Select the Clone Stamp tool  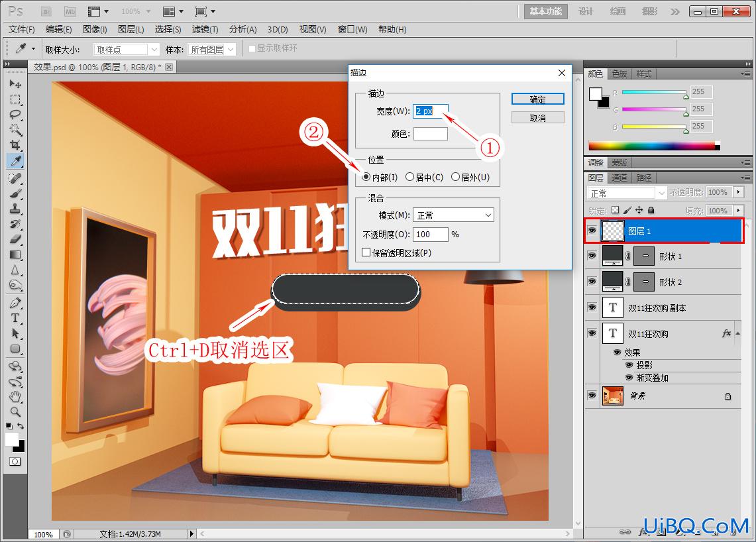point(15,209)
